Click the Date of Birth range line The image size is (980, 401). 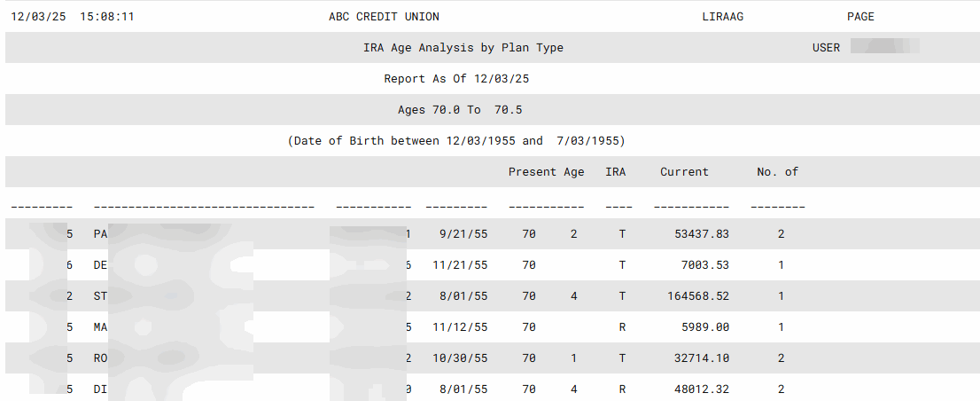456,141
